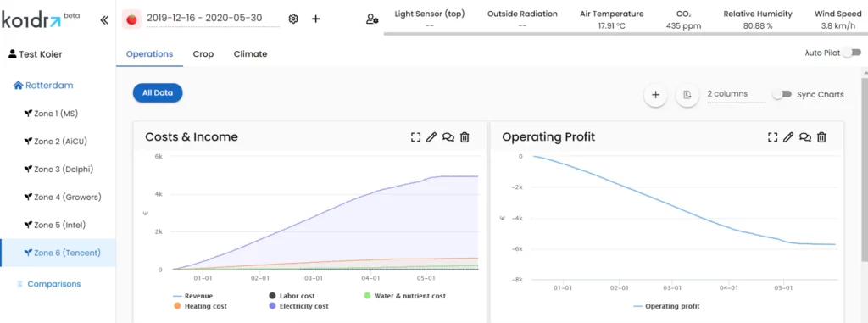Expand Costs & Income chart to fullscreen
The height and width of the screenshot is (323, 868).
pyautogui.click(x=415, y=136)
